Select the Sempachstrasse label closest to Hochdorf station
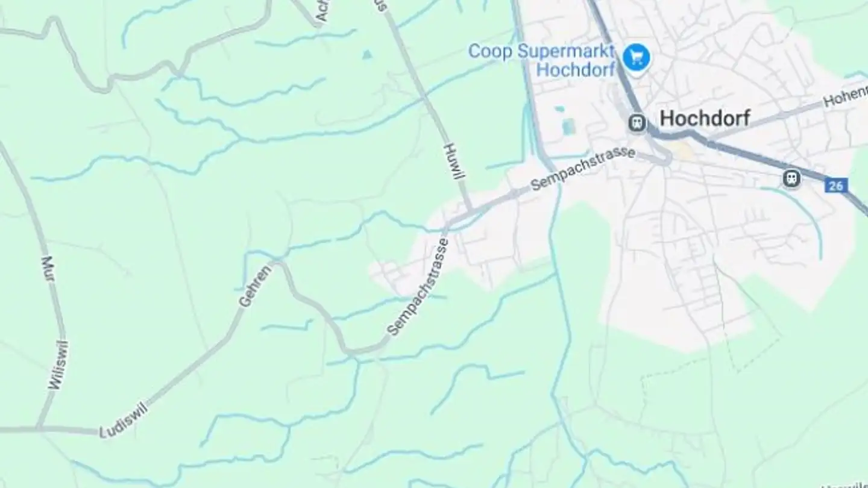This screenshot has height=488, width=868. pos(583,169)
